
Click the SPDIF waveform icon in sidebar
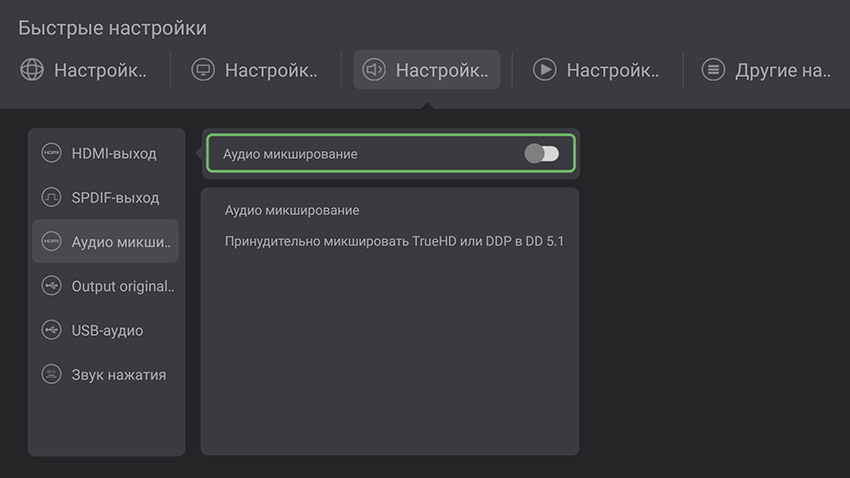point(51,197)
